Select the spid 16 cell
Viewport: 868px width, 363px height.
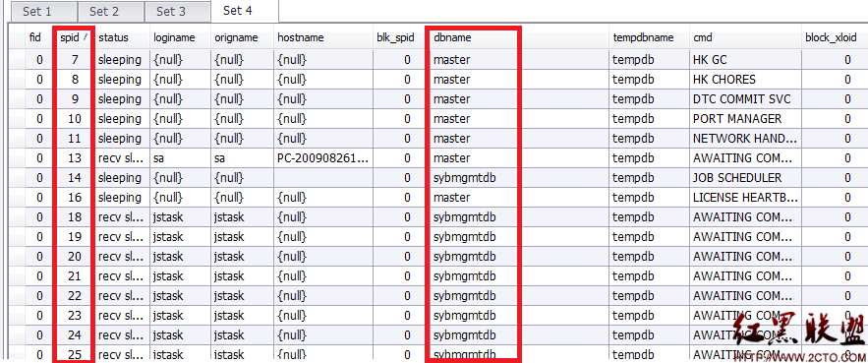(x=75, y=198)
